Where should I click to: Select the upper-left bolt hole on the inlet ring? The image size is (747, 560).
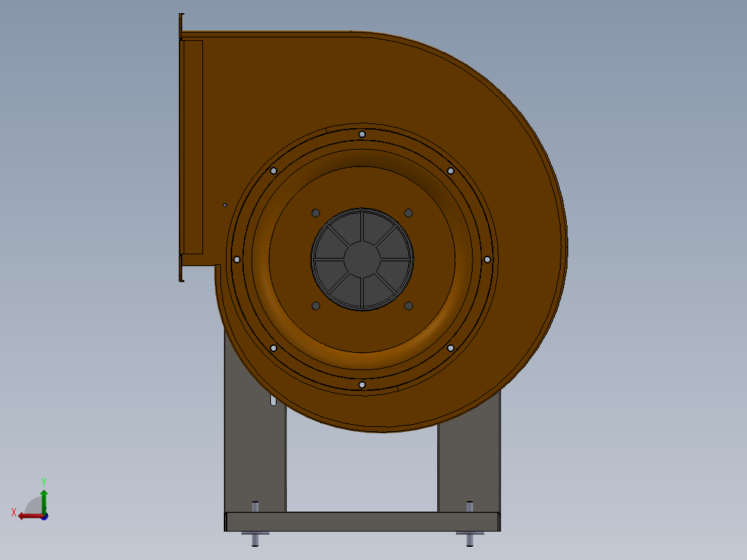click(274, 170)
